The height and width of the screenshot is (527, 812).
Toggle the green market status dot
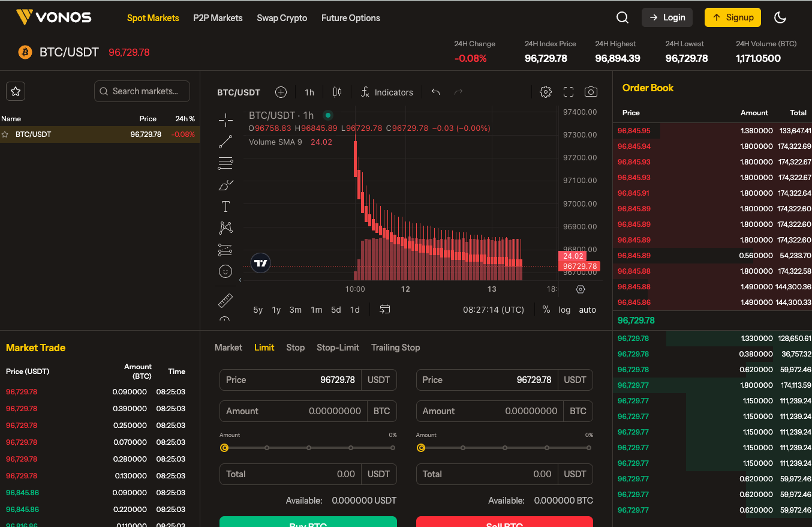click(327, 115)
